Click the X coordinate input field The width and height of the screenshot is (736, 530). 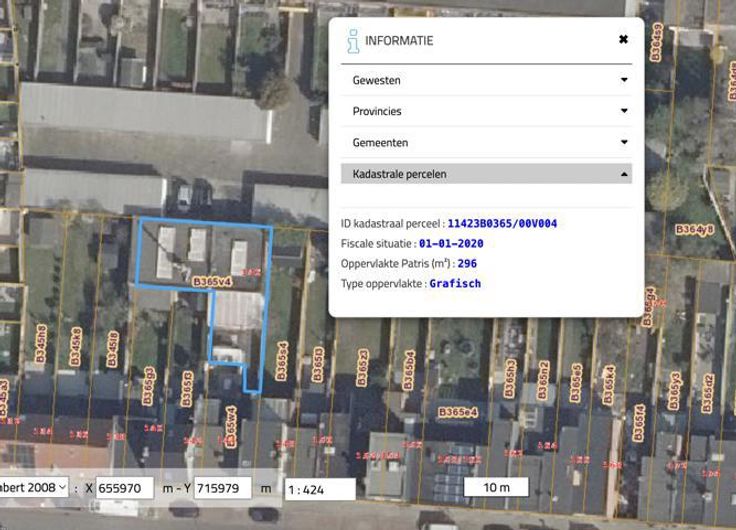click(125, 488)
